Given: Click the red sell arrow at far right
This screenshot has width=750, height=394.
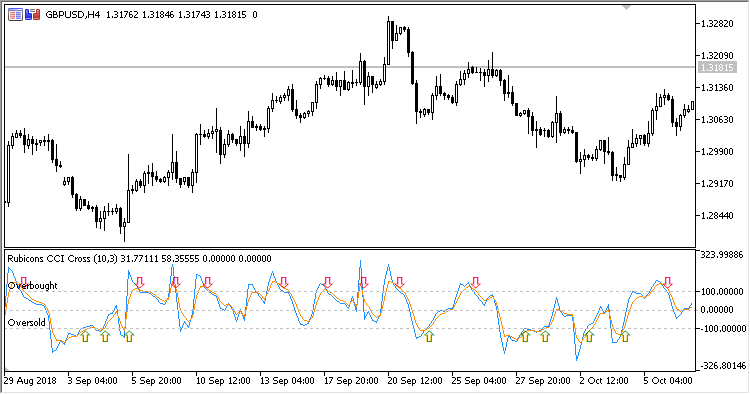Looking at the screenshot, I should [668, 282].
